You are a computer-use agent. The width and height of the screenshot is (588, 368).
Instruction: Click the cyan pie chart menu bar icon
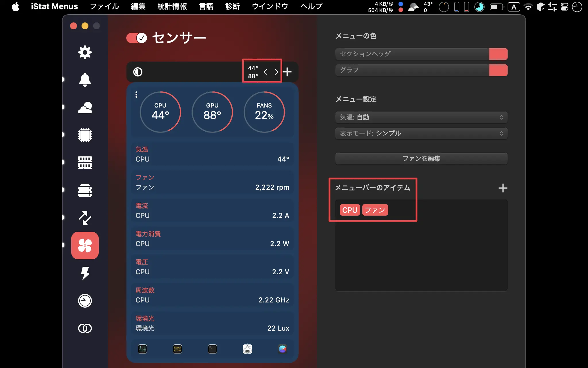point(479,7)
